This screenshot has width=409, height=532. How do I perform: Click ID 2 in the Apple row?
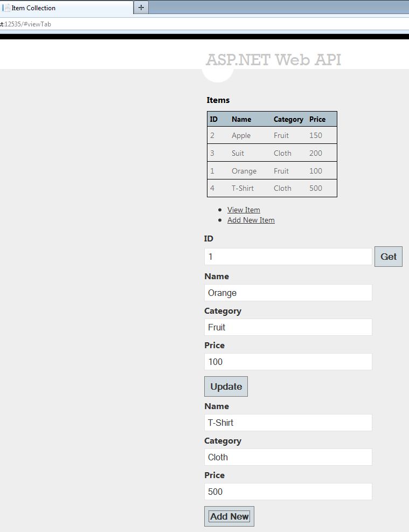click(212, 135)
